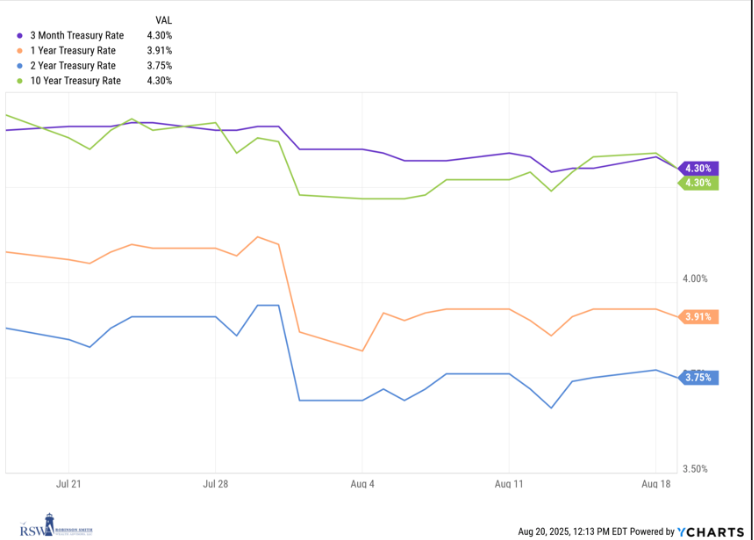Screen dimensions: 754x540
Task: Click the VAL column header in legend
Action: pos(165,20)
